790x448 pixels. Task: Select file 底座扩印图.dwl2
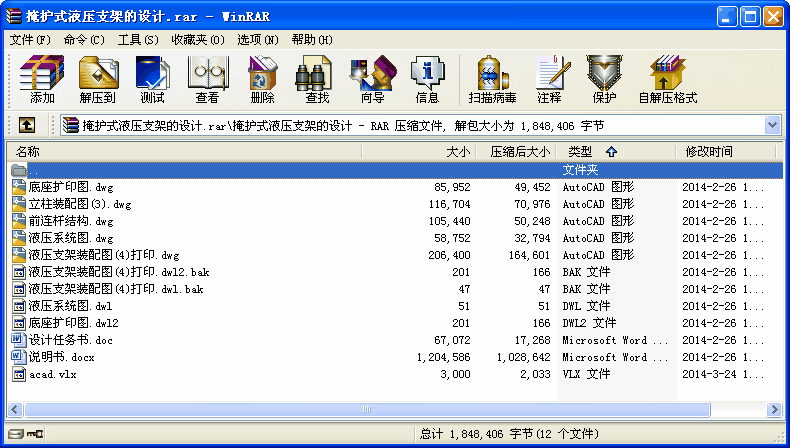74,323
